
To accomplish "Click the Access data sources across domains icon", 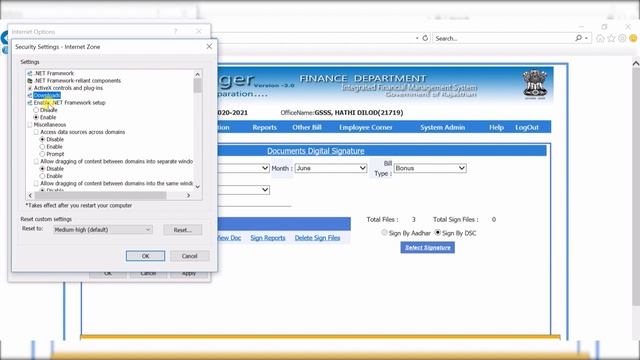I will [x=36, y=132].
